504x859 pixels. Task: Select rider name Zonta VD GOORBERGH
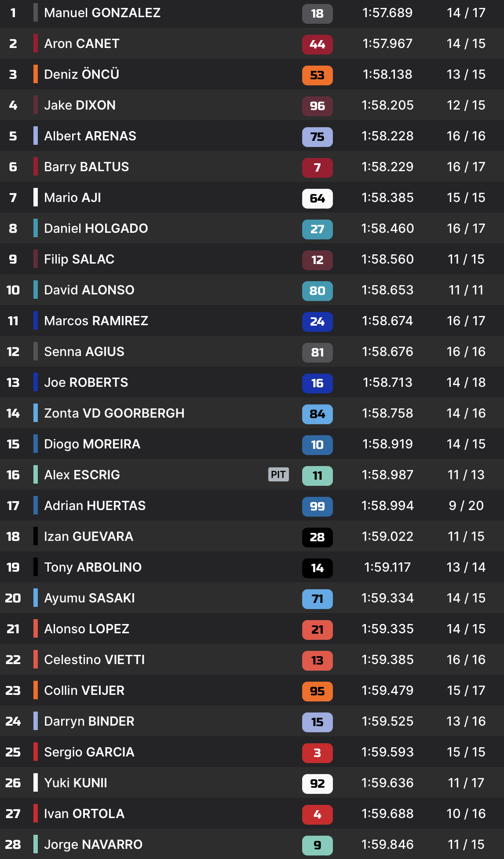(x=114, y=413)
